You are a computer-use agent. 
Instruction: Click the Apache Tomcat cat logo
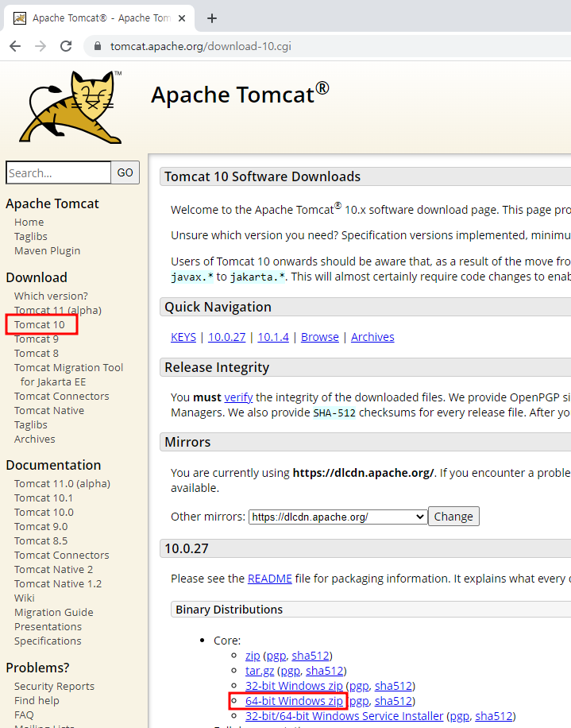(x=72, y=106)
